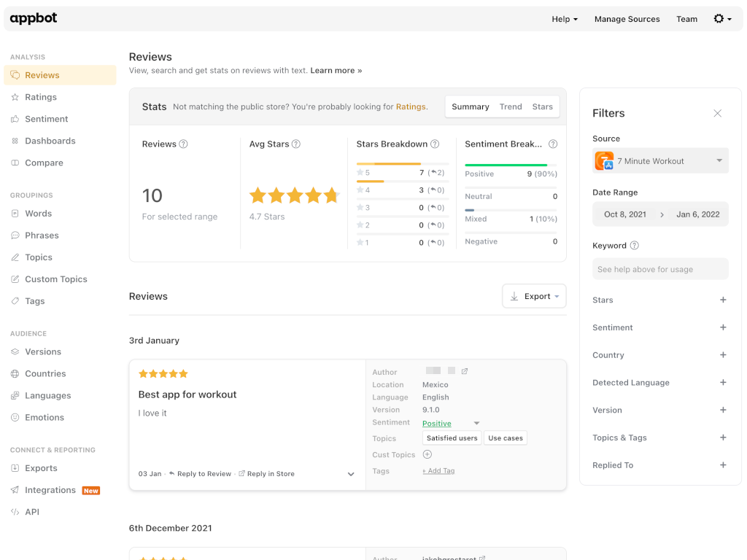Close the Filters panel
Viewport: 747px width, 560px height.
pyautogui.click(x=717, y=113)
